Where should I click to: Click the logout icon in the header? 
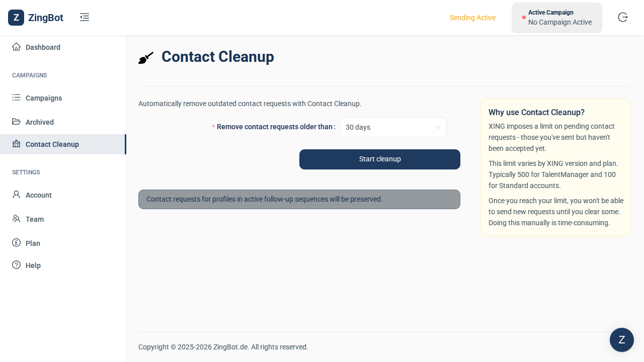[623, 17]
